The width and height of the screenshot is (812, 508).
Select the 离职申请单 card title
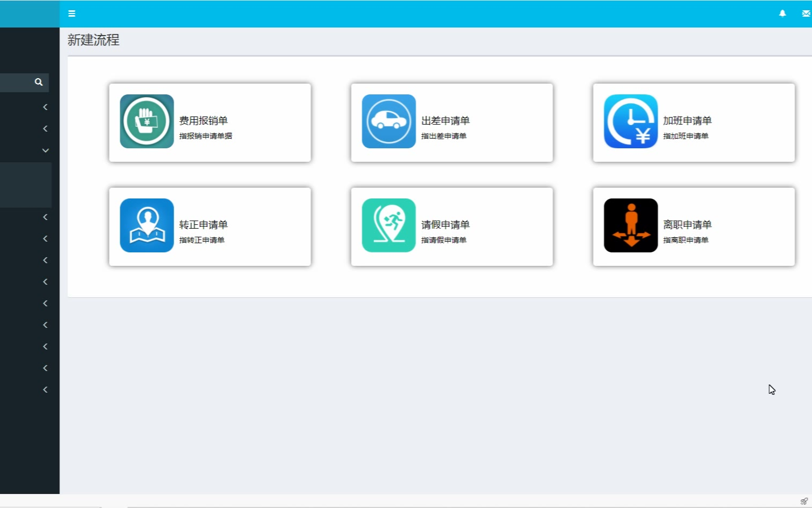(687, 225)
